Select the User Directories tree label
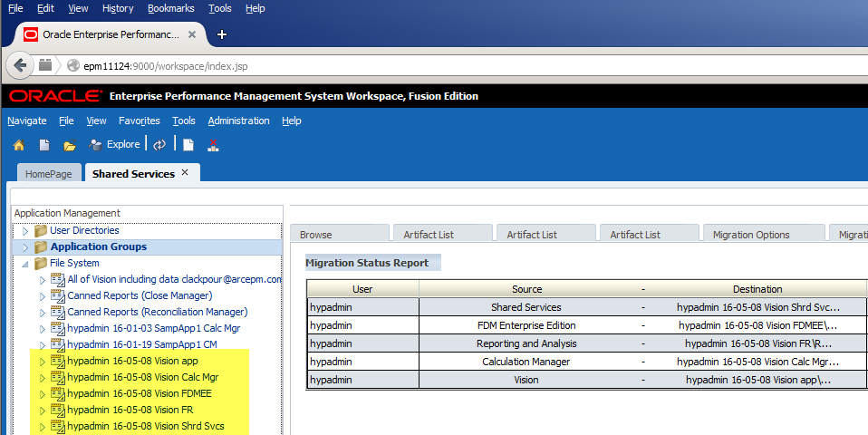 [84, 230]
